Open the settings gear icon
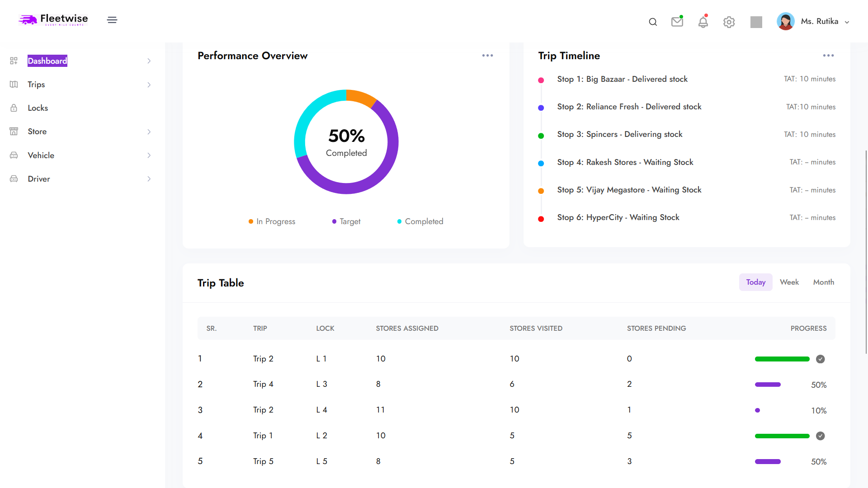The image size is (868, 488). [729, 22]
